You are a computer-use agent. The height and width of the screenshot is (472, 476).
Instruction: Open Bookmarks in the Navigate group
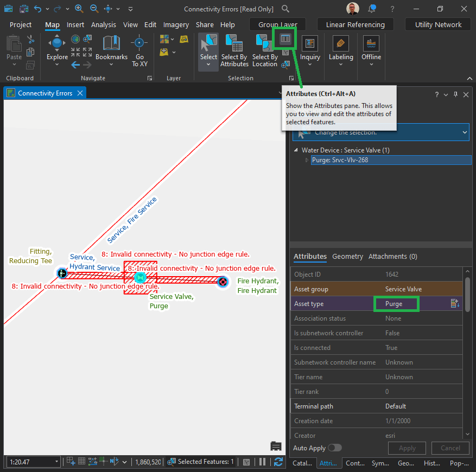[111, 49]
